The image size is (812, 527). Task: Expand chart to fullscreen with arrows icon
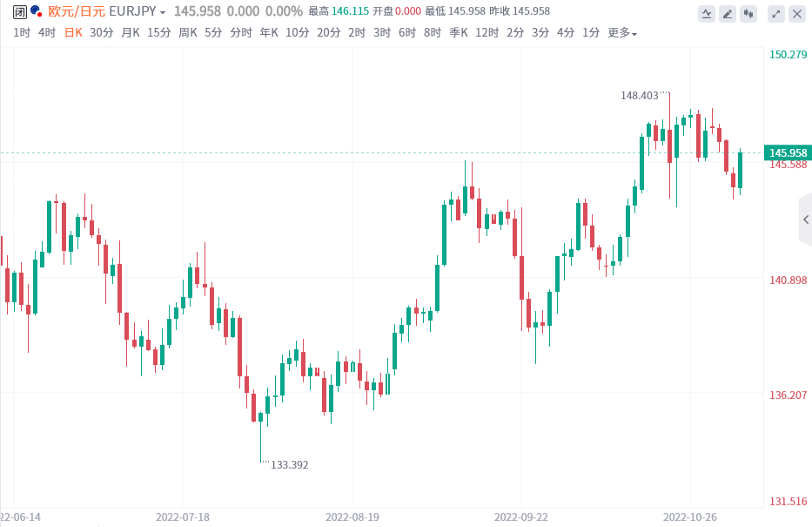pyautogui.click(x=776, y=13)
